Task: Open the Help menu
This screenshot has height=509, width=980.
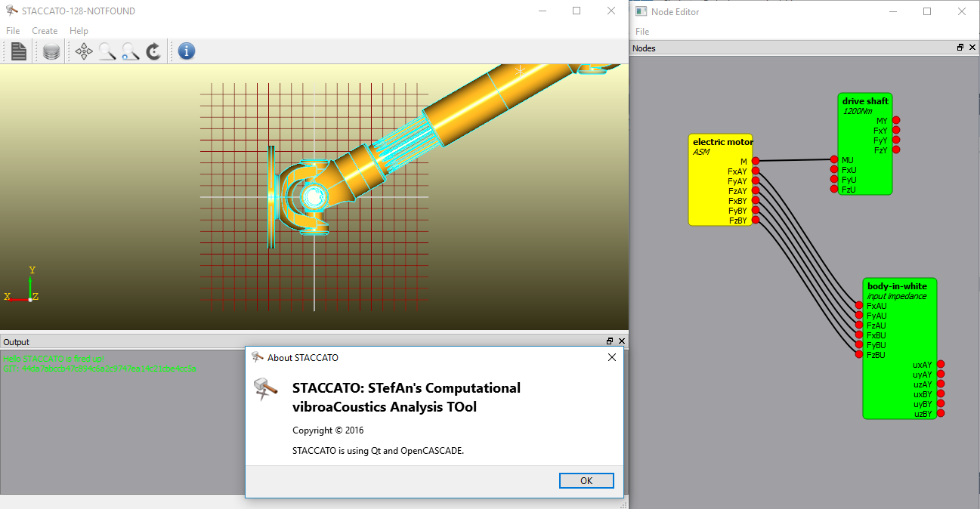Action: click(79, 31)
